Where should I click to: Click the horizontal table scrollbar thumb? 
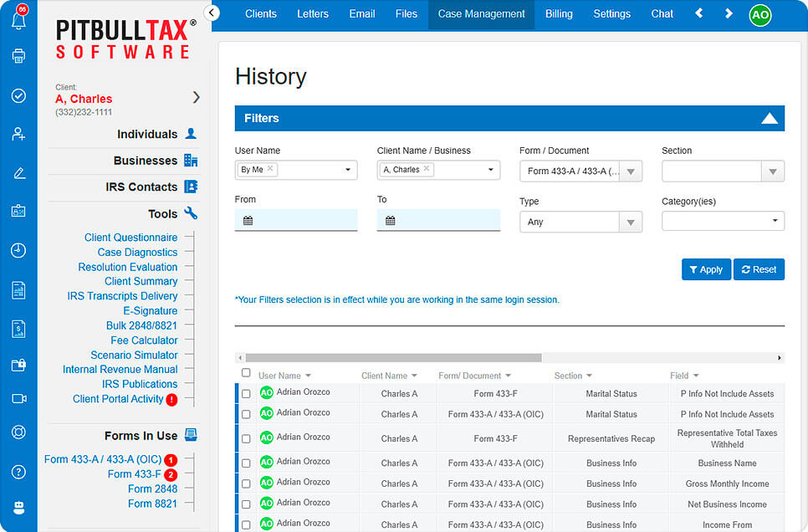394,358
